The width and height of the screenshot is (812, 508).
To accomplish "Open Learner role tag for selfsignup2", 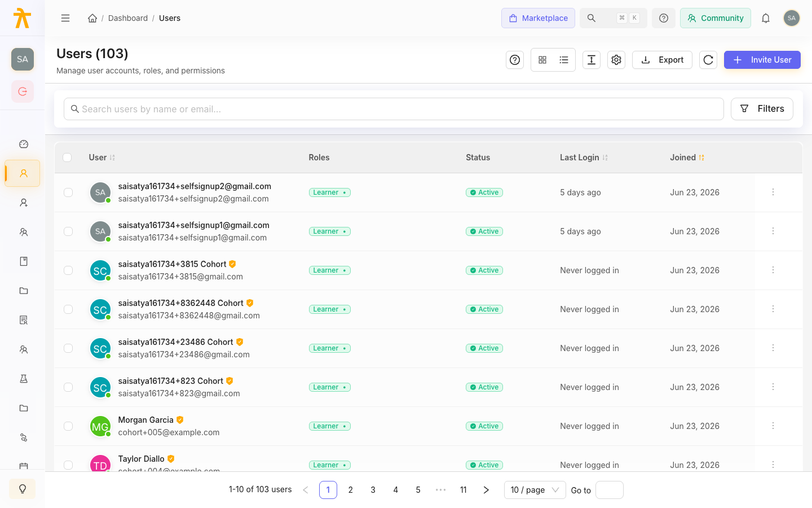I will pyautogui.click(x=330, y=192).
